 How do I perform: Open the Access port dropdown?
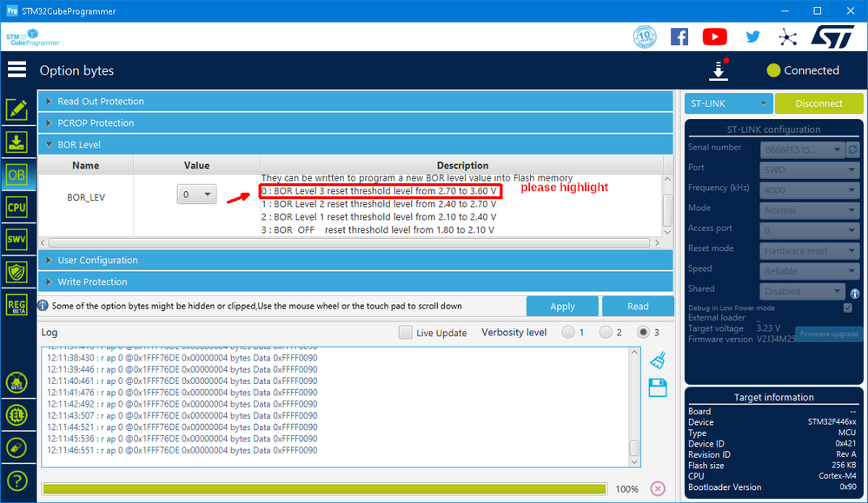click(810, 230)
